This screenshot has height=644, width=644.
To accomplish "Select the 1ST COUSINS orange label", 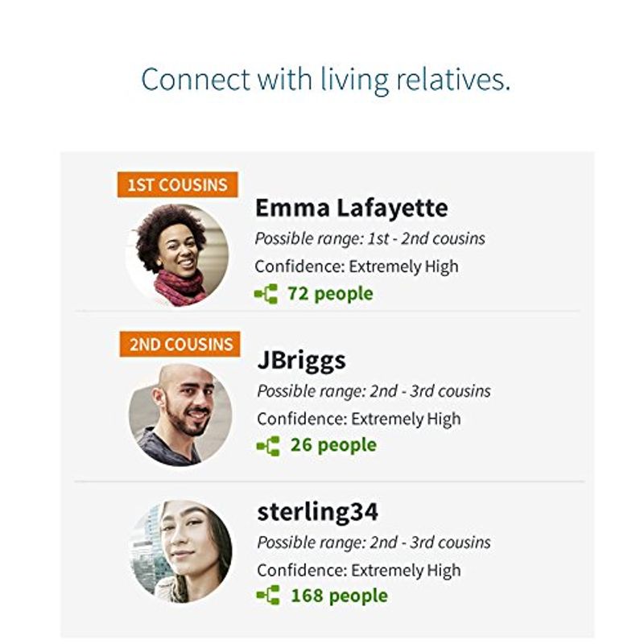I will (177, 185).
